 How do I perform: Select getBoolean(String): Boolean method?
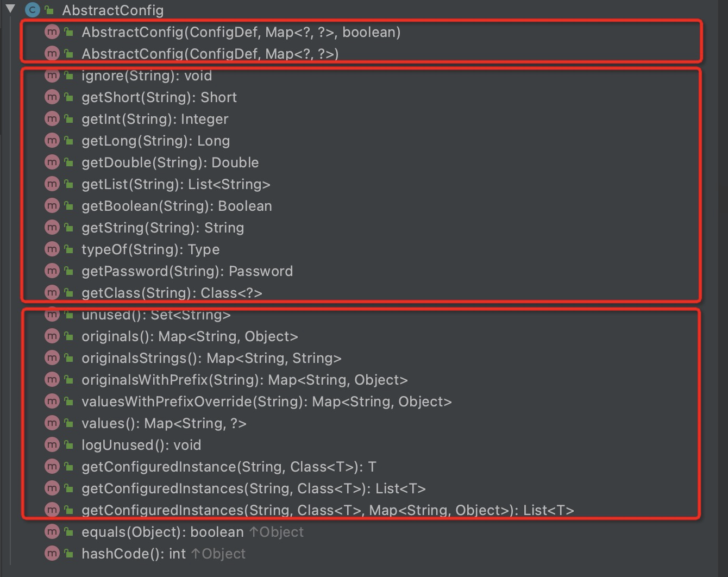coord(177,206)
